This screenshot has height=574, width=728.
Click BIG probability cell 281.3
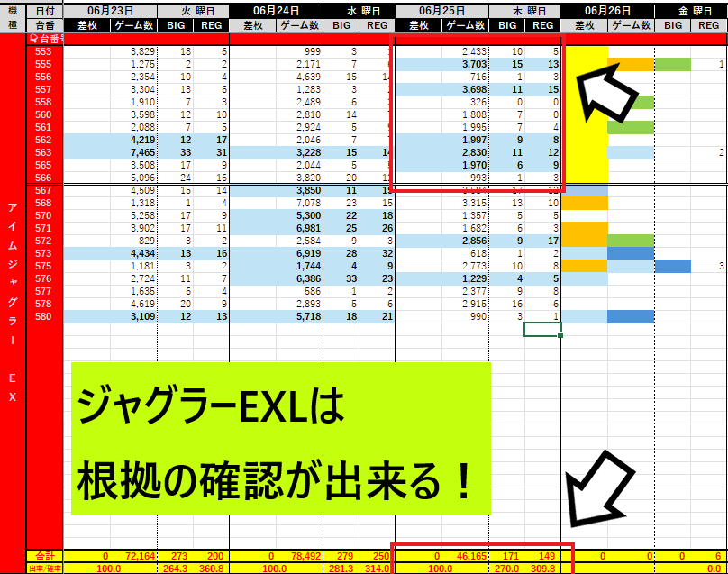(341, 569)
